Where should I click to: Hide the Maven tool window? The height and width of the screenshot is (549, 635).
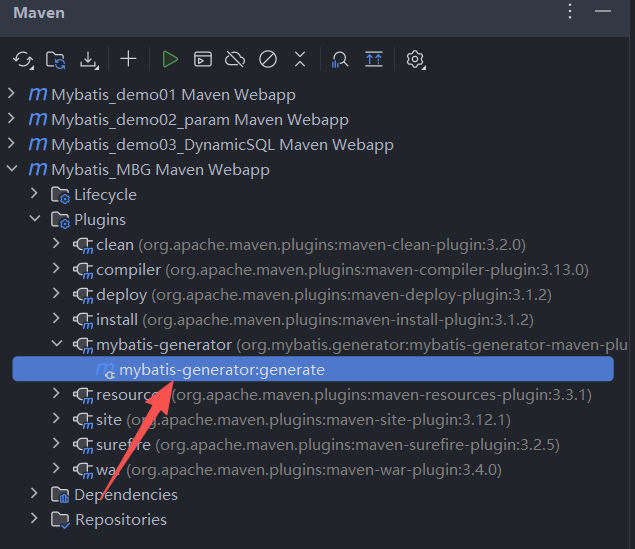click(603, 11)
